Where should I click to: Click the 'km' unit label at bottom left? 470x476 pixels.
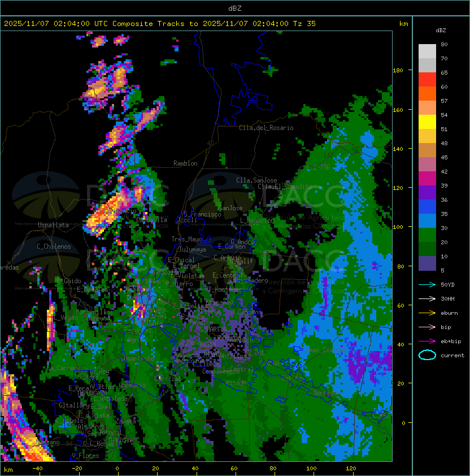point(8,470)
